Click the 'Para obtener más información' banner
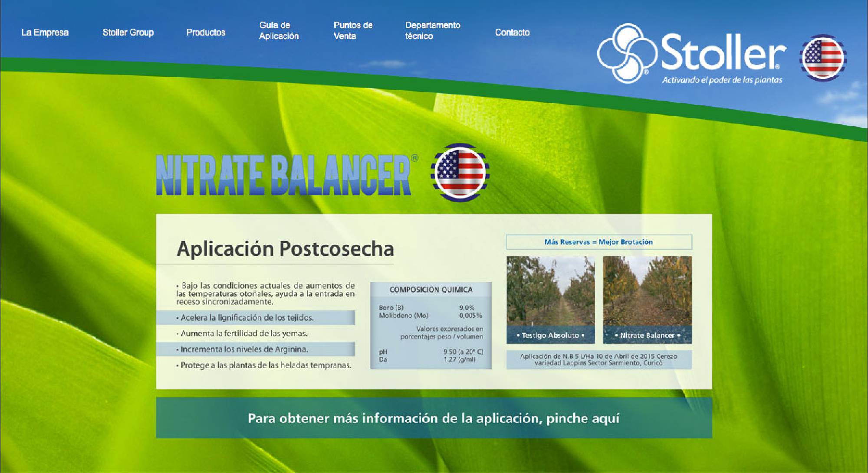 (434, 418)
